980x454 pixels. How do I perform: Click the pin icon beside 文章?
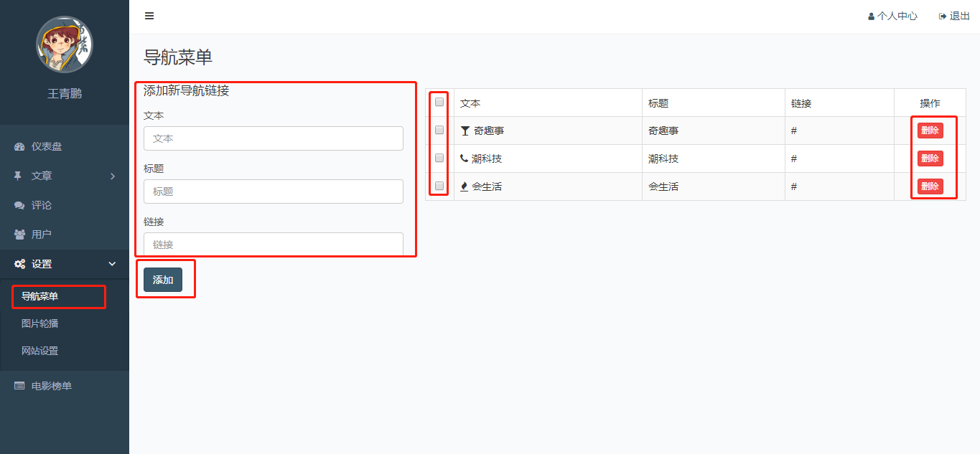click(x=19, y=176)
